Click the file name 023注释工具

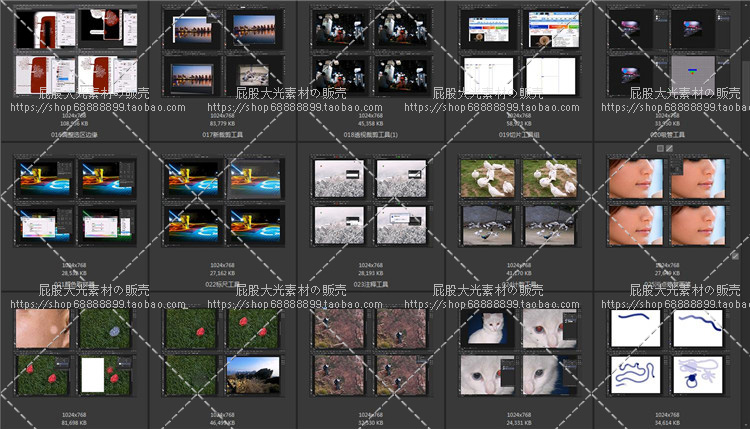371,284
